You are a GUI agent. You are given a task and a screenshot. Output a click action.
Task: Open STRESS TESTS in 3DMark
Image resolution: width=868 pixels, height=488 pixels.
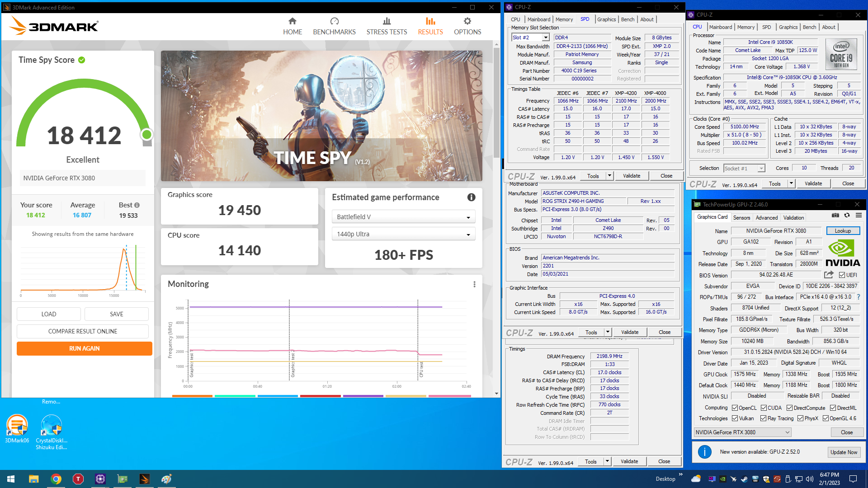pos(387,26)
